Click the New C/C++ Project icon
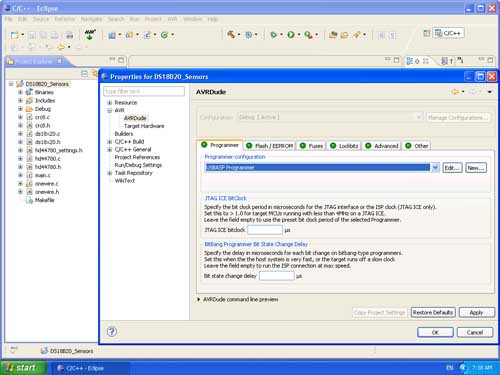The width and height of the screenshot is (500, 375). click(x=112, y=35)
